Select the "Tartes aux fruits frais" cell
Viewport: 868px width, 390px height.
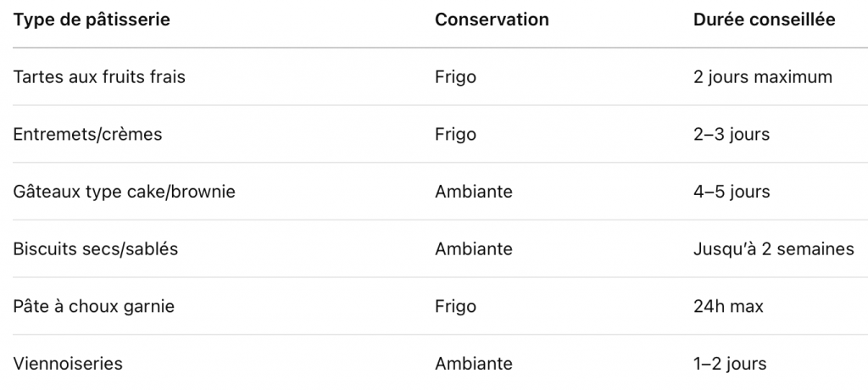pos(99,77)
